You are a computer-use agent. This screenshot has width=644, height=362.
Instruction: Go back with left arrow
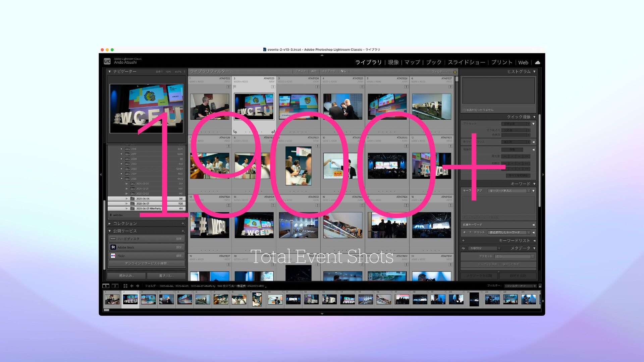click(132, 286)
